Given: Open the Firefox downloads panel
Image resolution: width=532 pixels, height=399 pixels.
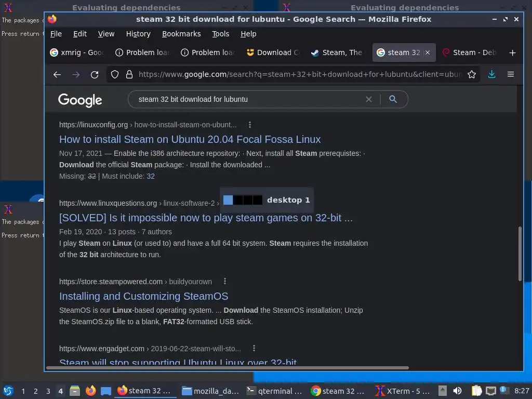Looking at the screenshot, I should coord(491,74).
